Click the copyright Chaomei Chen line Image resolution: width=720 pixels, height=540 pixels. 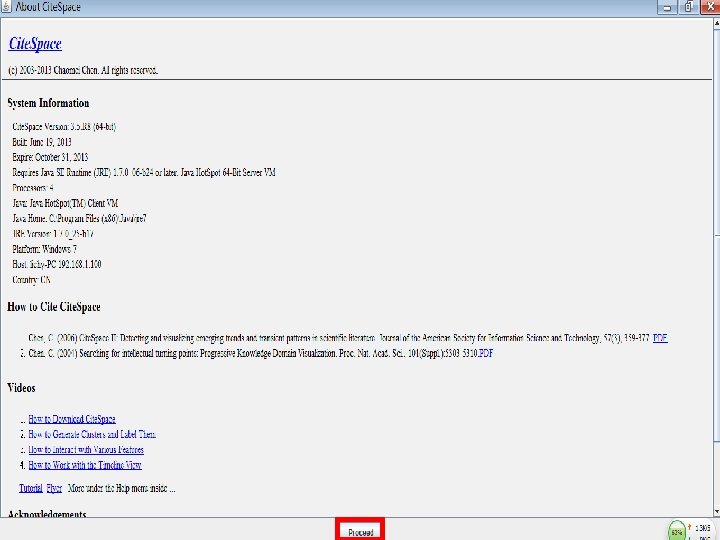[83, 70]
